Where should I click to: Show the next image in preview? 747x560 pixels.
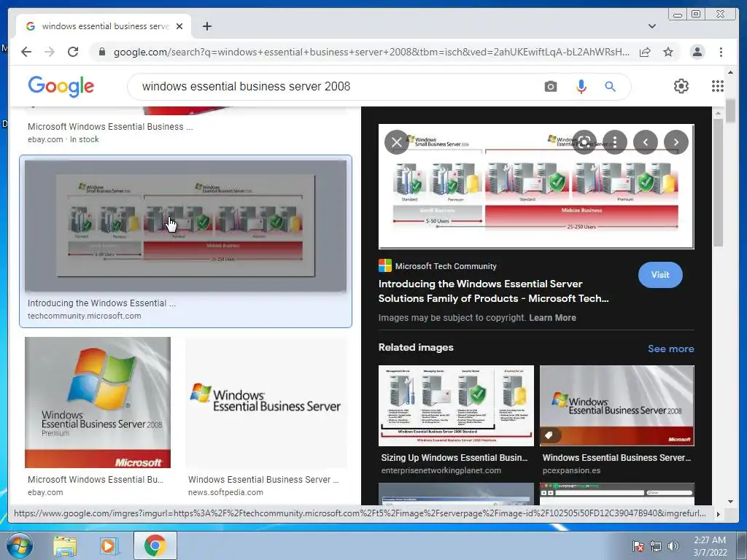coord(676,142)
